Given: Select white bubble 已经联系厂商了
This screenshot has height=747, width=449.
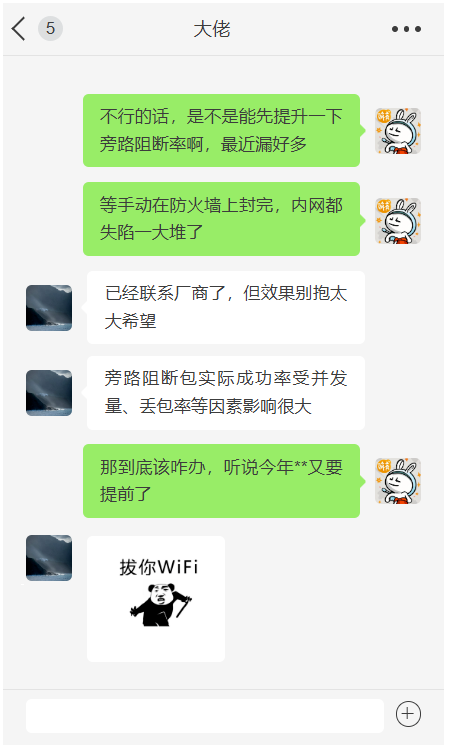Looking at the screenshot, I should click(226, 307).
